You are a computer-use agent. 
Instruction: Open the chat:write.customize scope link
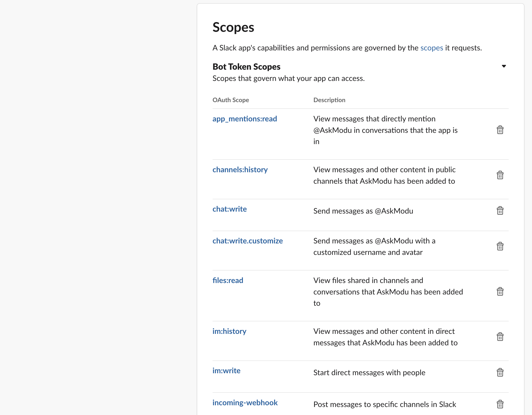click(247, 241)
